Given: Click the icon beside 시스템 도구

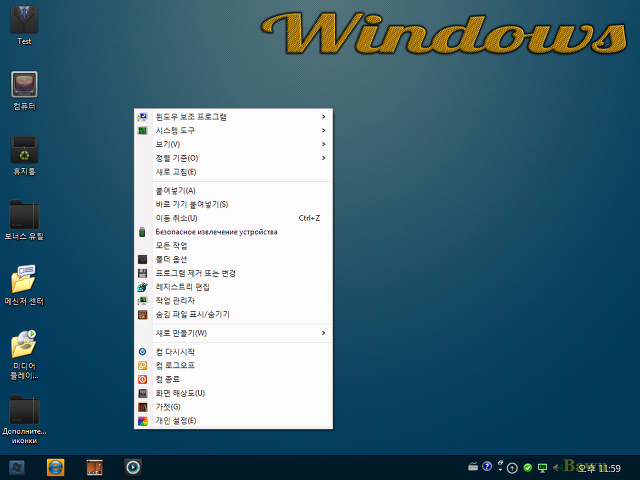Looking at the screenshot, I should (142, 131).
